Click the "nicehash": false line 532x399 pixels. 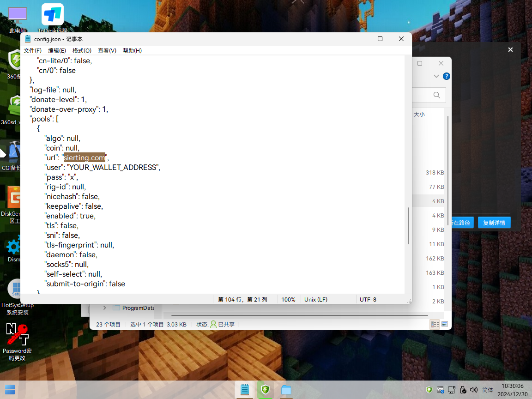[x=72, y=197]
